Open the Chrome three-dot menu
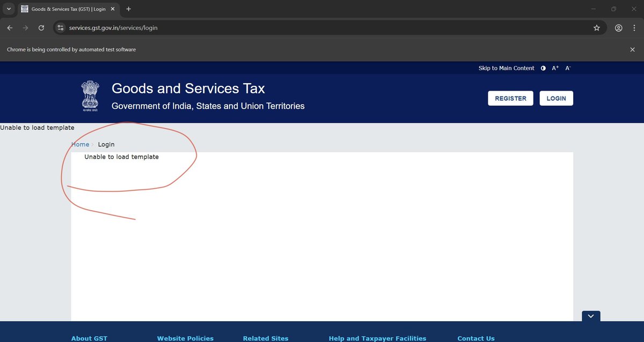The width and height of the screenshot is (644, 342). tap(634, 27)
